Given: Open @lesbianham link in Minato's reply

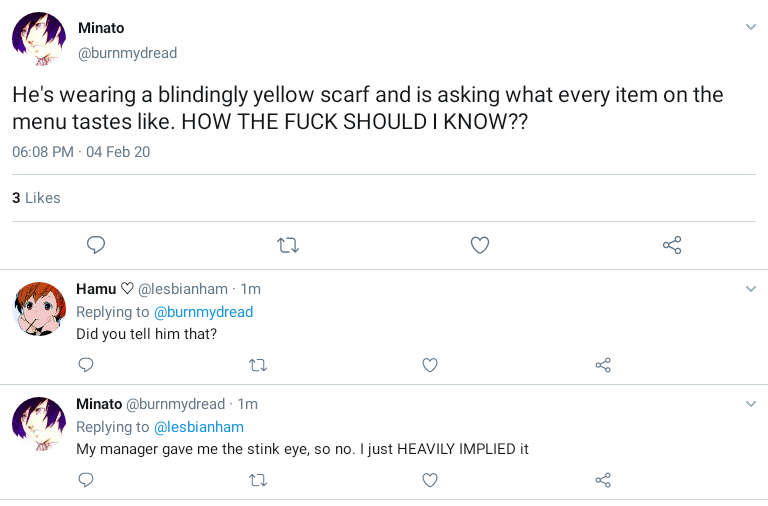Looking at the screenshot, I should (x=198, y=427).
